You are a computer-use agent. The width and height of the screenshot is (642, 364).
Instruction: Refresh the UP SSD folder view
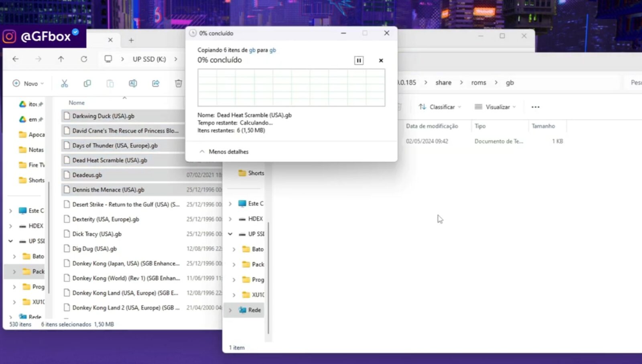pyautogui.click(x=84, y=59)
